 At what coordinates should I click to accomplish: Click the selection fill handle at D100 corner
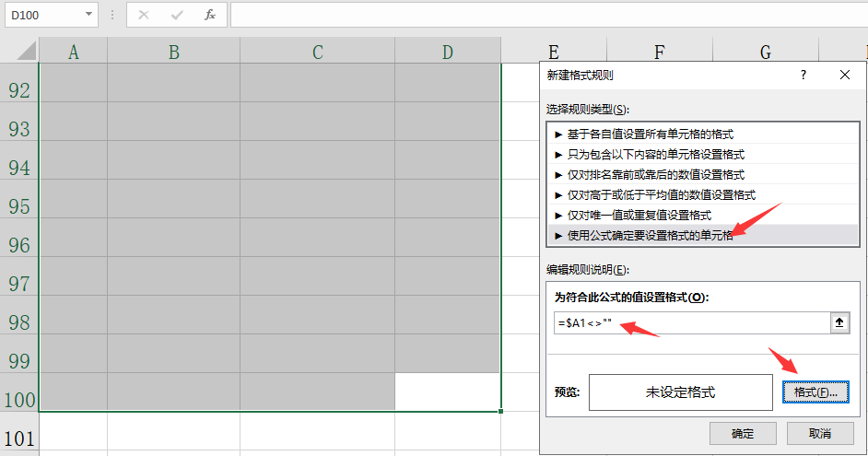[500, 411]
